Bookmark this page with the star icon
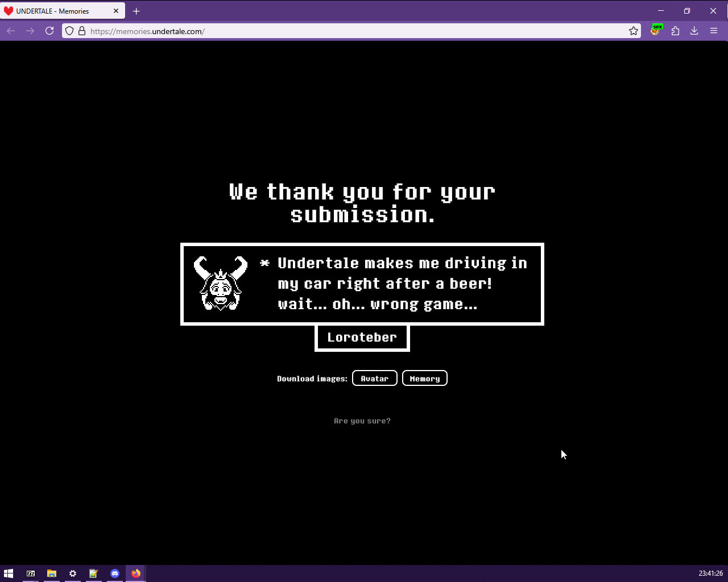 click(634, 31)
